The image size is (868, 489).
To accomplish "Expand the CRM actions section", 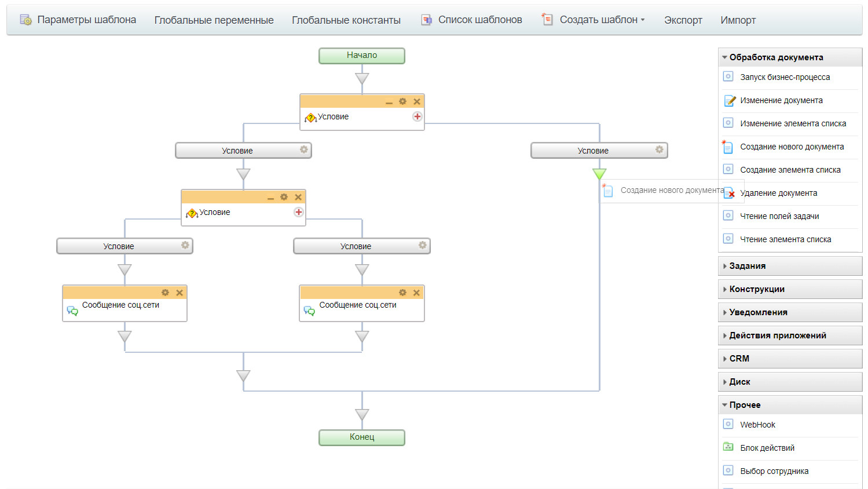I will [739, 359].
